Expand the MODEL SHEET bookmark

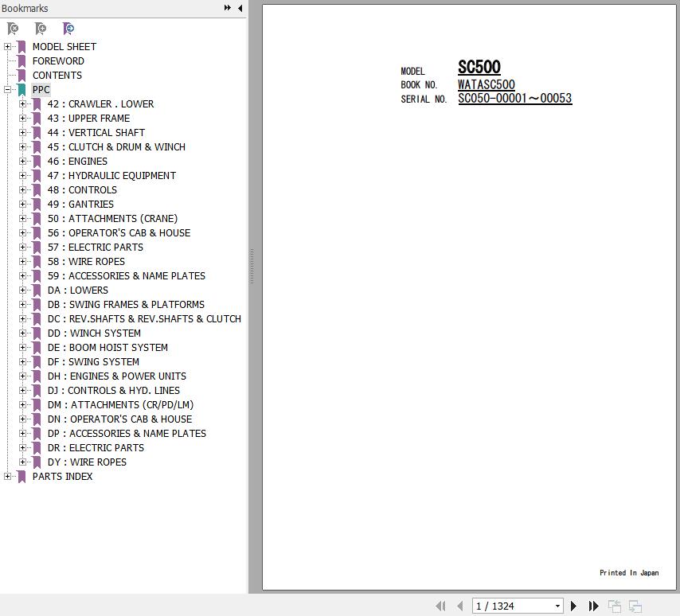point(7,46)
